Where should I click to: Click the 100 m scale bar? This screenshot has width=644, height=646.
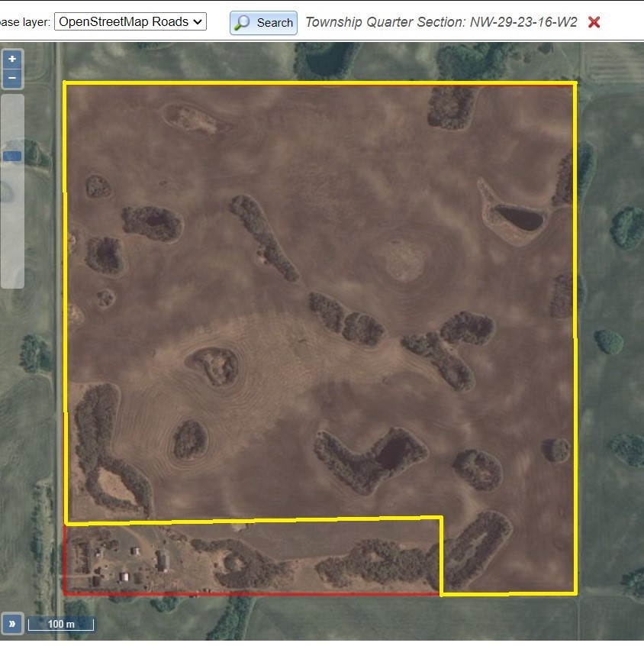61,624
